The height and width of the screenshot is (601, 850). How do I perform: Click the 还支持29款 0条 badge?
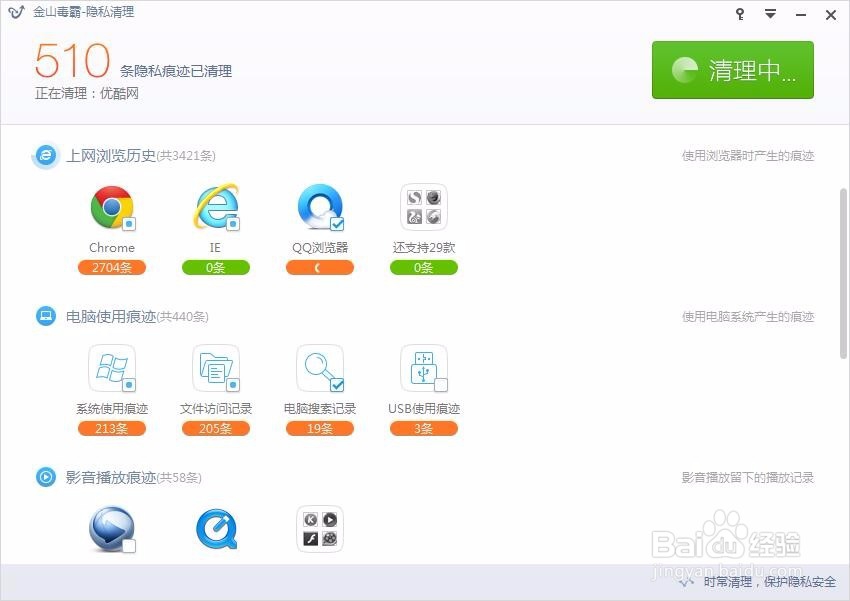pos(424,267)
